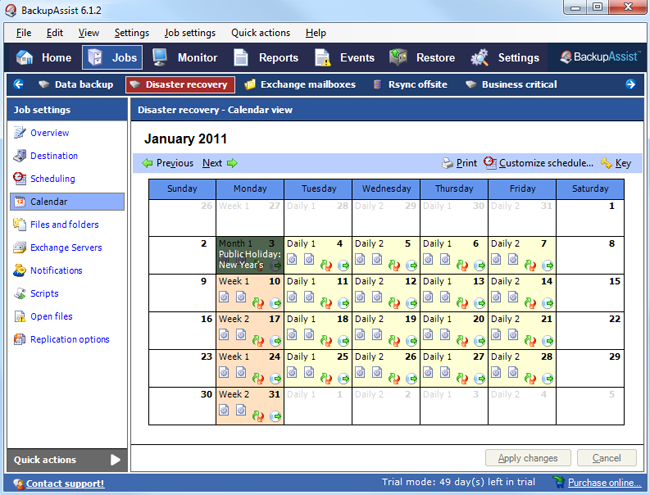Select the Disaster recovery job tab
Viewport: 650px width, 495px height.
[180, 85]
